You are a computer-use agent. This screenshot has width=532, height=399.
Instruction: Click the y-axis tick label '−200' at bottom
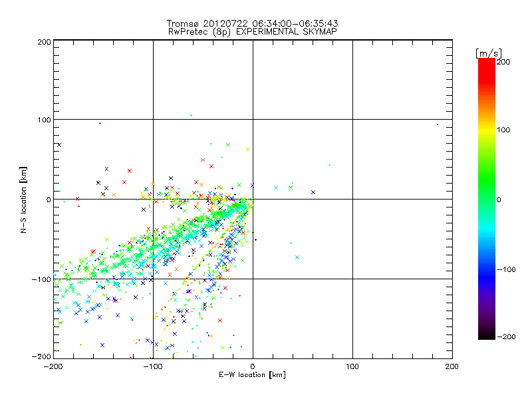pyautogui.click(x=42, y=356)
